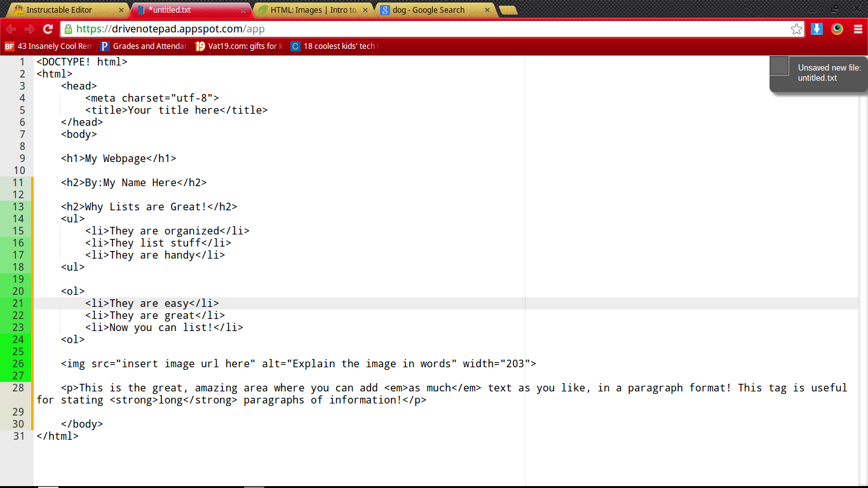Bookmark this page with the star icon
This screenshot has height=488, width=868.
796,29
